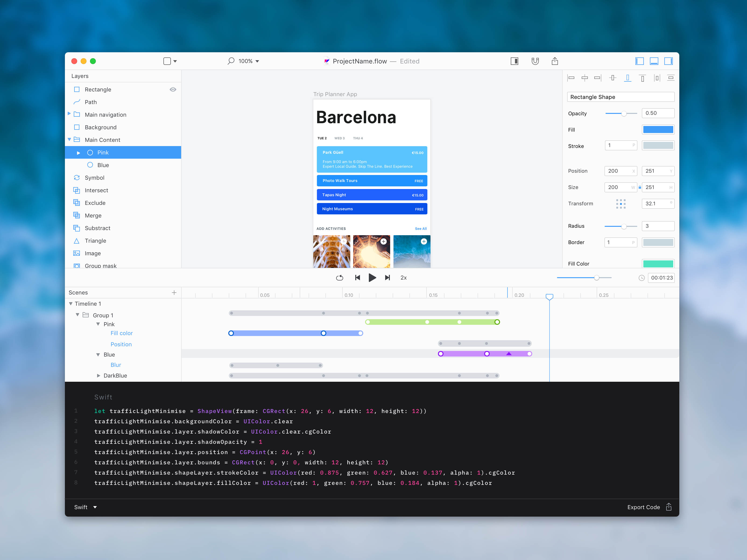Screen dimensions: 747x560
Task: Open the Photo Walk Tours card
Action: click(x=372, y=181)
